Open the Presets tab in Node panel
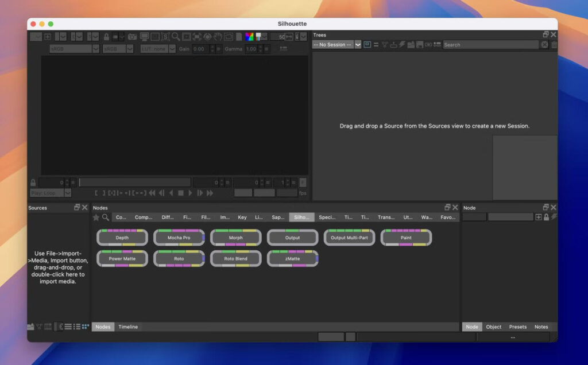This screenshot has height=365, width=588. pyautogui.click(x=517, y=327)
